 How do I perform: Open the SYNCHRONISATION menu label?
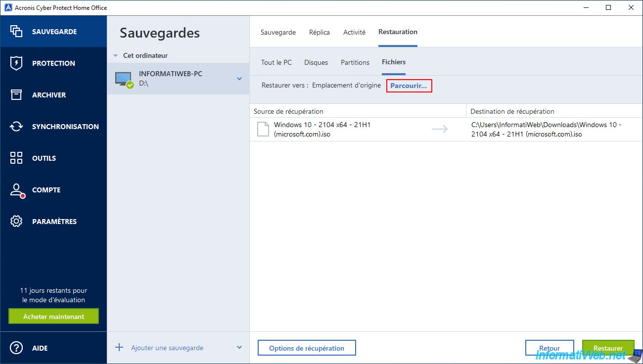click(x=65, y=127)
